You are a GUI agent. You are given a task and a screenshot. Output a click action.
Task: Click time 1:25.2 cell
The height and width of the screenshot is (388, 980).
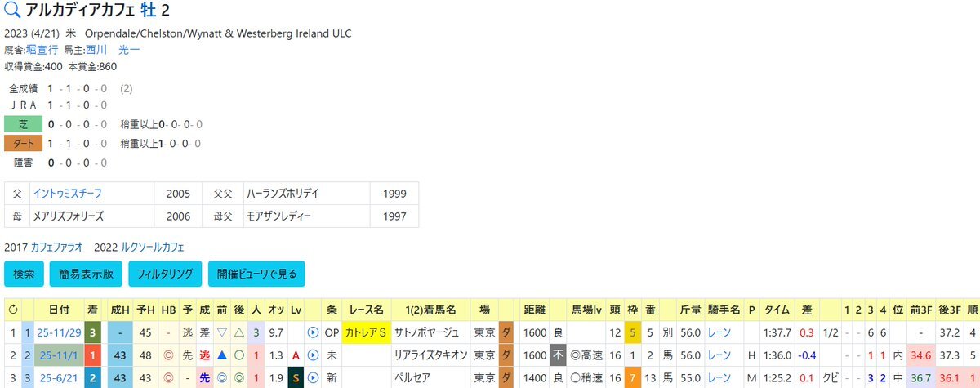coord(776,379)
